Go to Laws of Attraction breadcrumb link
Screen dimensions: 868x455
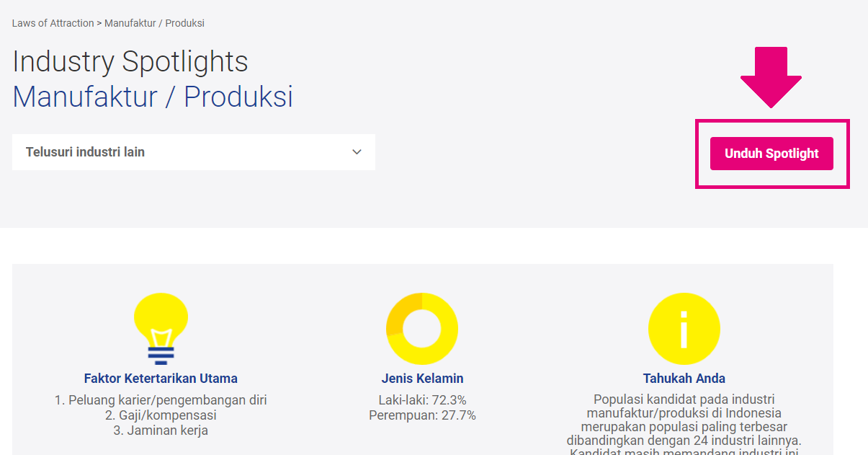point(53,23)
